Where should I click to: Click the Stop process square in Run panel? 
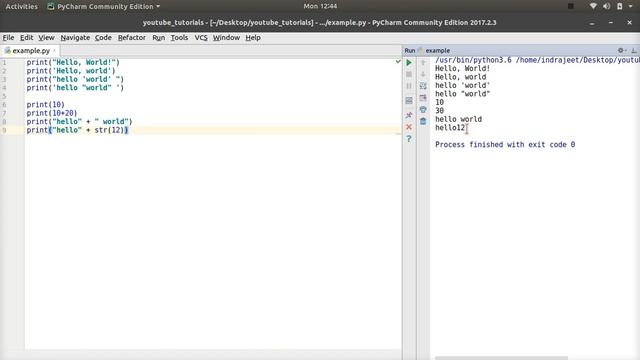(409, 74)
